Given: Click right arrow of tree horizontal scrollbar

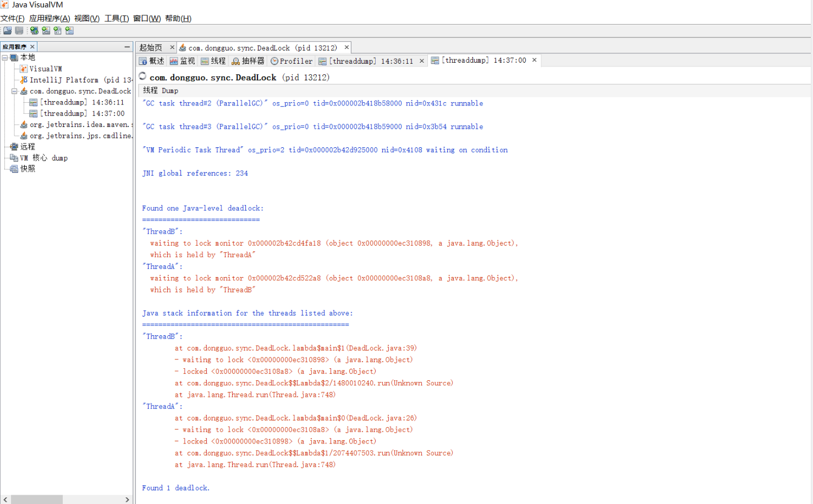Looking at the screenshot, I should pos(127,500).
